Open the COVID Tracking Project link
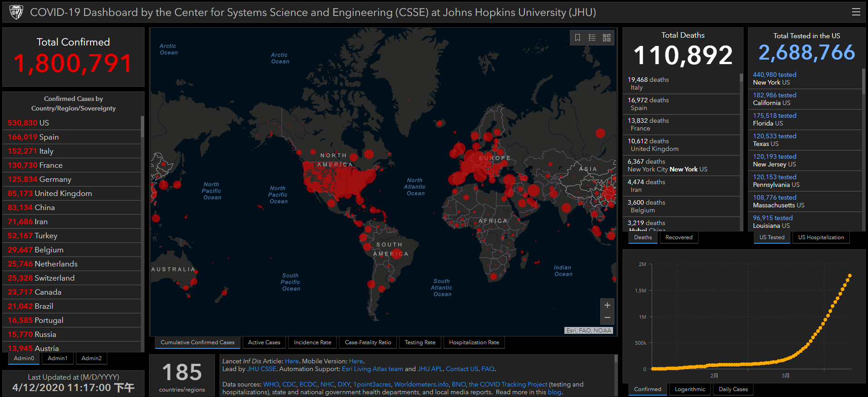This screenshot has height=397, width=868. [508, 384]
